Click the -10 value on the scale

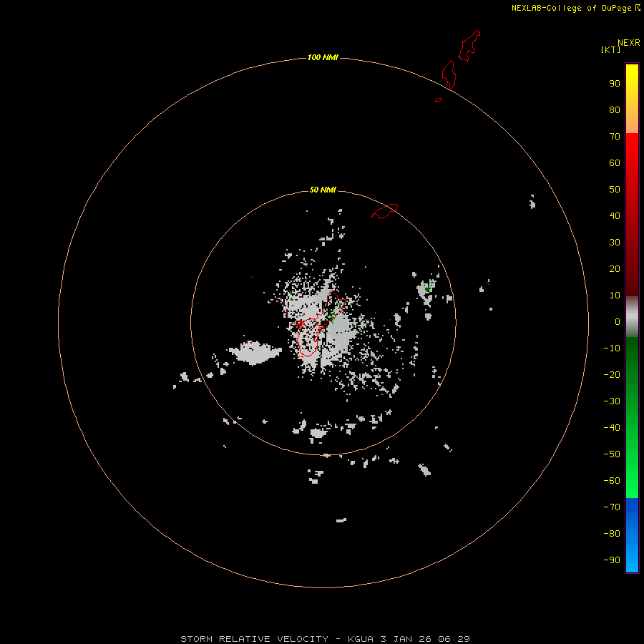(612, 348)
